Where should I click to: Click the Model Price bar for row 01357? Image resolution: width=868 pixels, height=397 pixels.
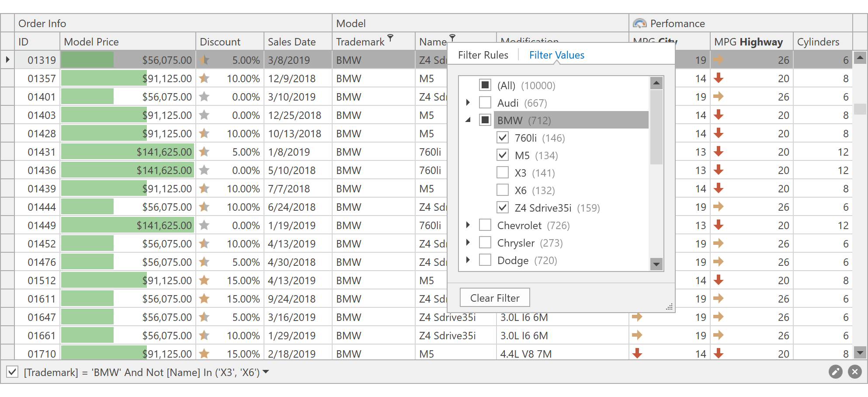click(x=104, y=78)
